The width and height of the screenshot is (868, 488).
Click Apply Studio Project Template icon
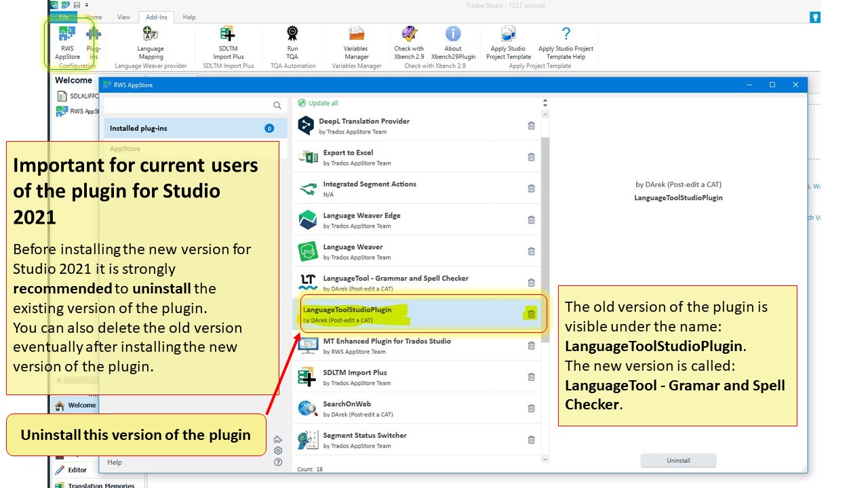coord(508,41)
